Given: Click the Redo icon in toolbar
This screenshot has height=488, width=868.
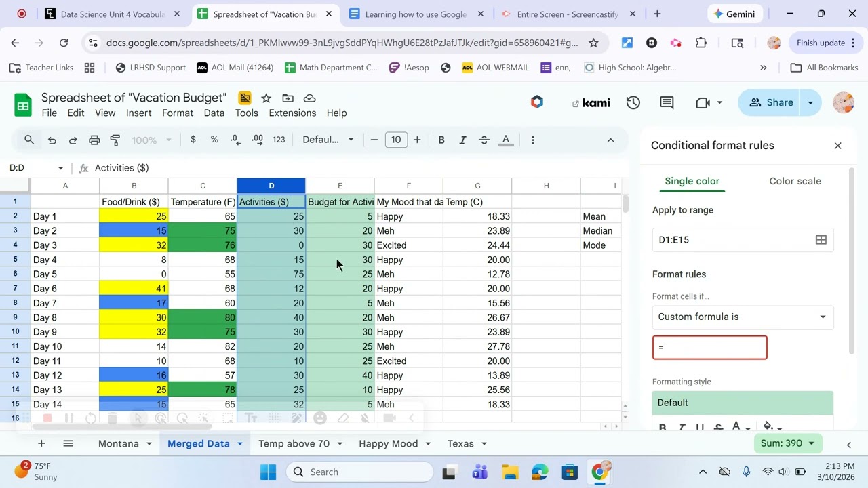Looking at the screenshot, I should coord(73,140).
